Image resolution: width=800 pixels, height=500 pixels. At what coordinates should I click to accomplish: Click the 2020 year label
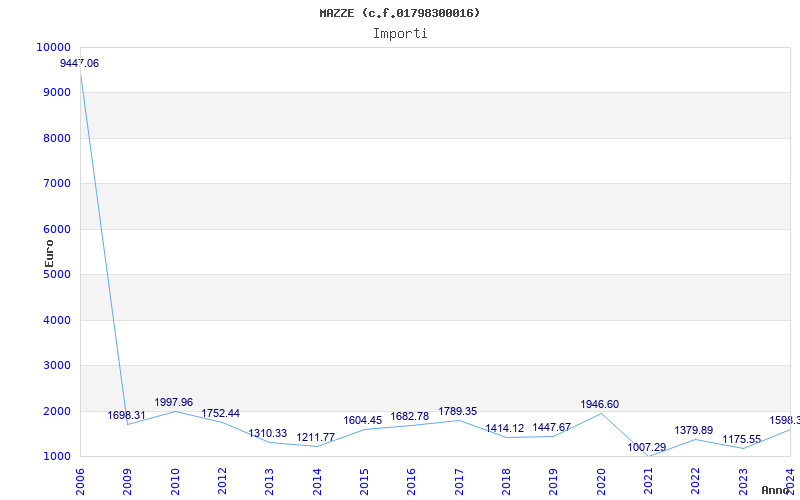pos(601,481)
